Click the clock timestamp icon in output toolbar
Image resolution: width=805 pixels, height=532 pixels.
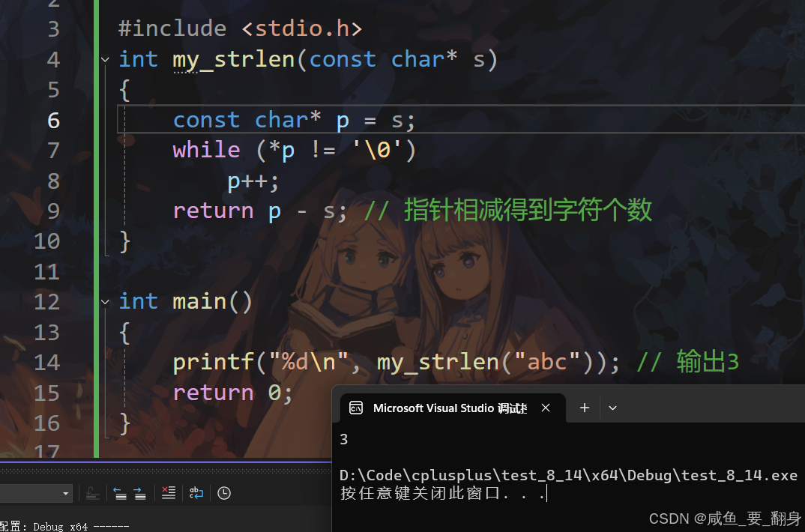(x=224, y=493)
